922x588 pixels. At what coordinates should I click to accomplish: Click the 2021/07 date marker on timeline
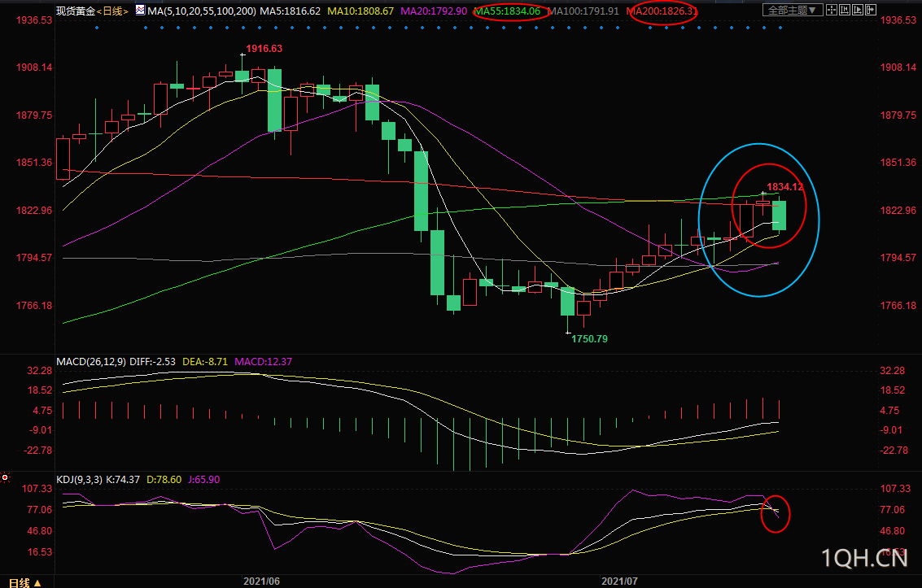[619, 581]
